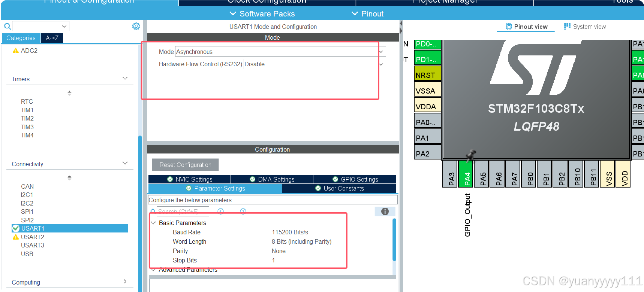Click the categories panel vertical scrollbar
The image size is (644, 292).
coord(140,213)
